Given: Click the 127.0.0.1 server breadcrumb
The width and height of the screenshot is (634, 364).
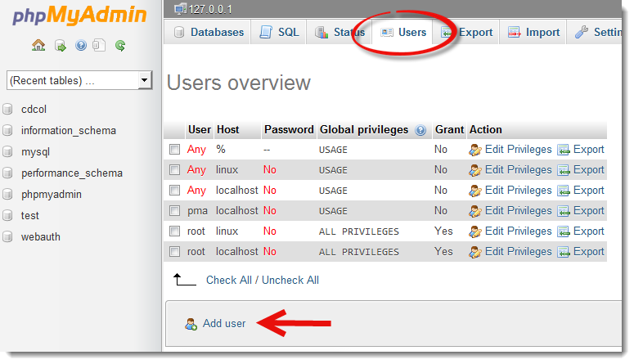Looking at the screenshot, I should [x=211, y=9].
